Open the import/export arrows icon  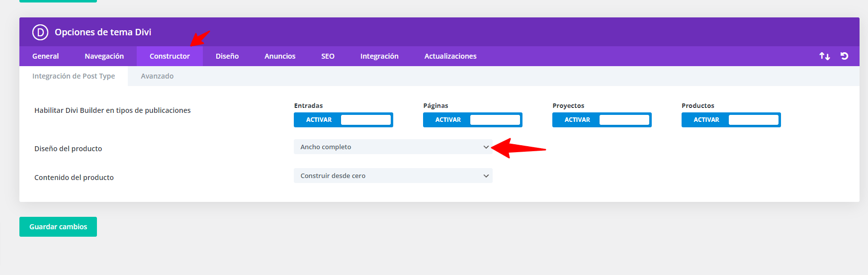click(x=825, y=56)
